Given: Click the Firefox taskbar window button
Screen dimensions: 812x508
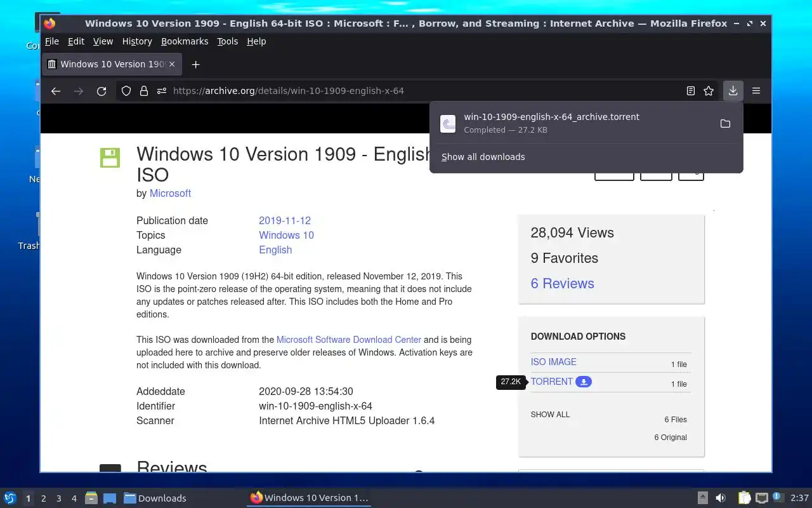Looking at the screenshot, I should point(309,498).
